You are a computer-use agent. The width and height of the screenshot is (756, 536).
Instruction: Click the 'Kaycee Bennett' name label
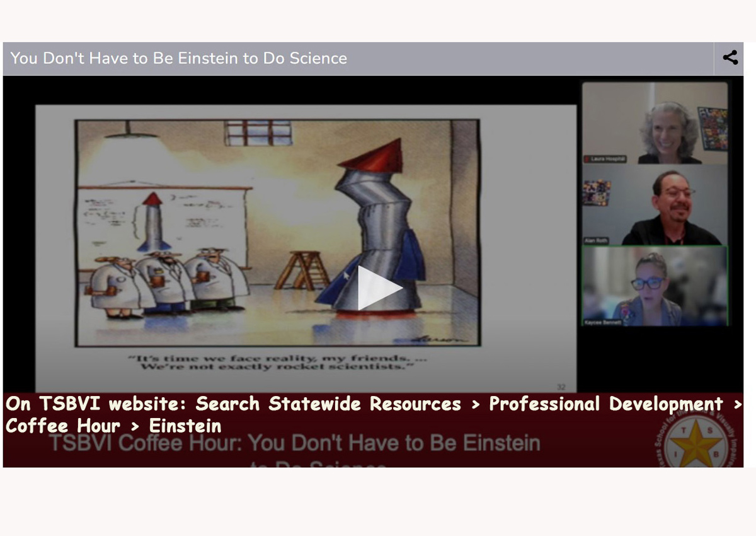click(x=601, y=322)
